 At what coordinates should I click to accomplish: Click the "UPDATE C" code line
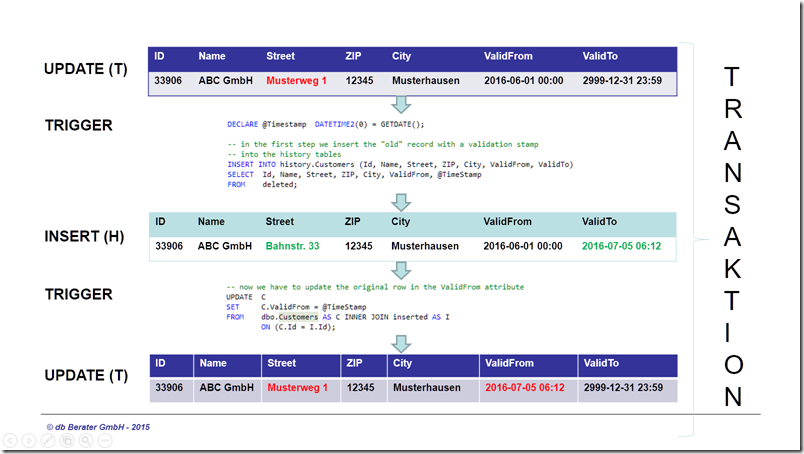(x=246, y=297)
